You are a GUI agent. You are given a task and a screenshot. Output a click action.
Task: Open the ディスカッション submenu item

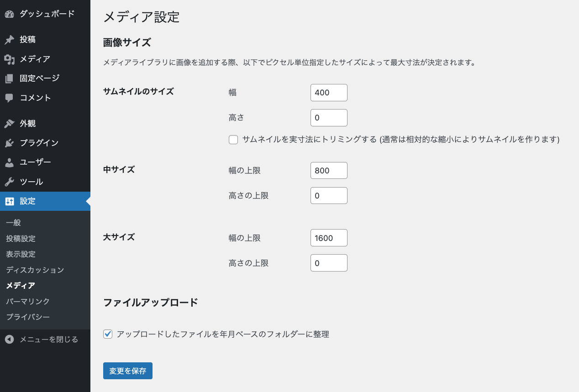point(35,270)
